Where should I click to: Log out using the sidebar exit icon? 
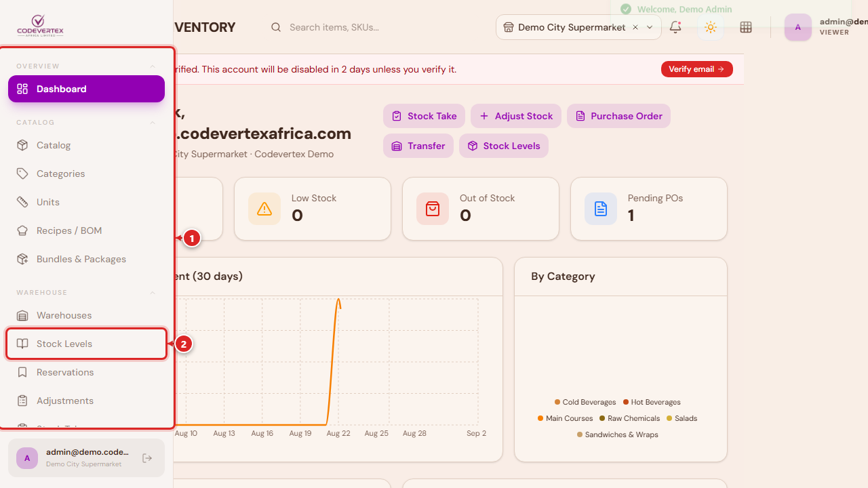coord(147,458)
